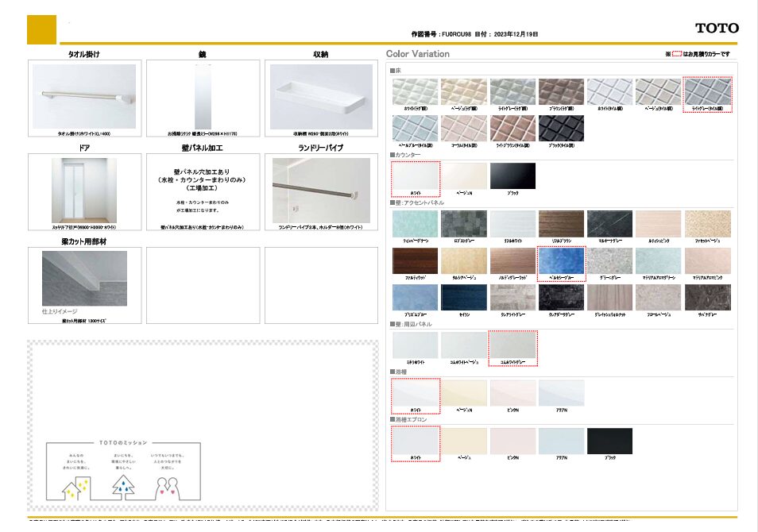Open the storage shelf (収納) image
Image resolution: width=758 pixels, height=532 pixels.
321,97
